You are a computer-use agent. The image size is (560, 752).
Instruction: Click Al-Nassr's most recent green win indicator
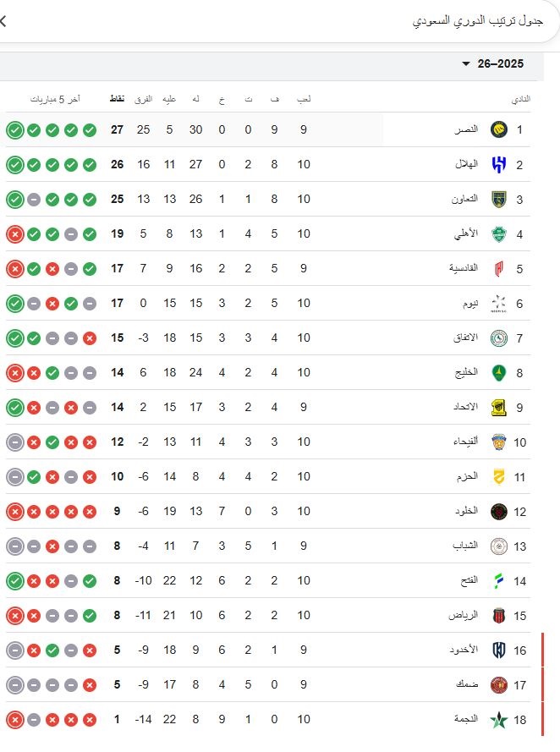[x=14, y=129]
